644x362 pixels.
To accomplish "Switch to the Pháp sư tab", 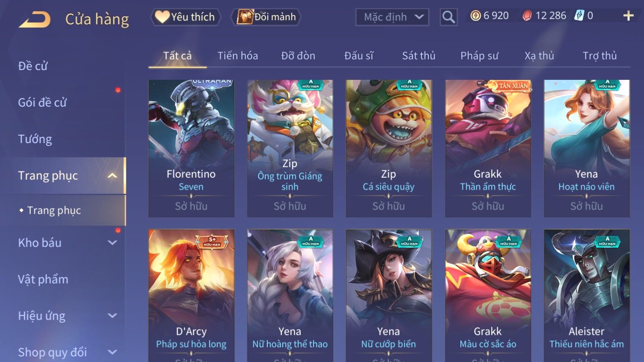I will point(479,56).
